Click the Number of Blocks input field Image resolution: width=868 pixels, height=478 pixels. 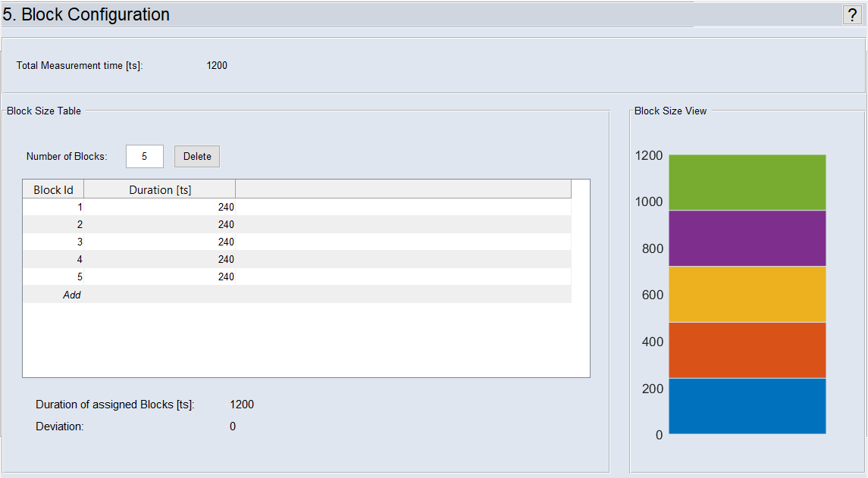click(x=144, y=157)
